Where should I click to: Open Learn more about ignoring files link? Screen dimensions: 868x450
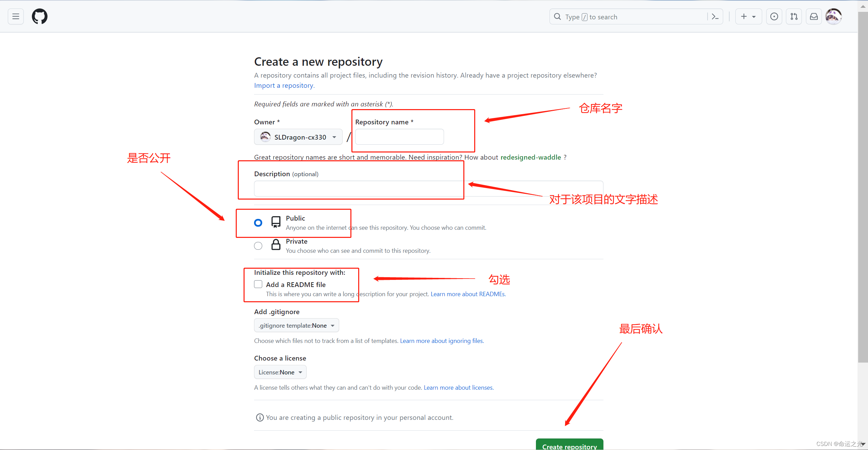[442, 341]
